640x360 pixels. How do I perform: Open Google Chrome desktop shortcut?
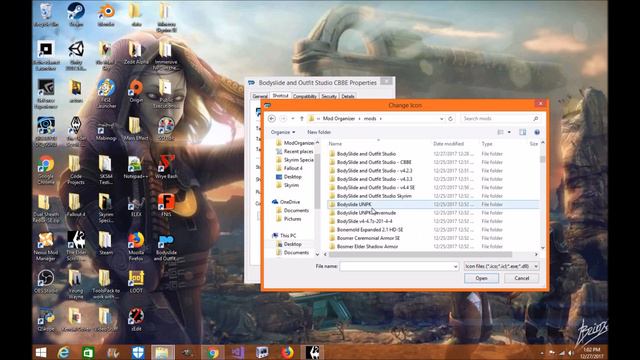pos(46,170)
